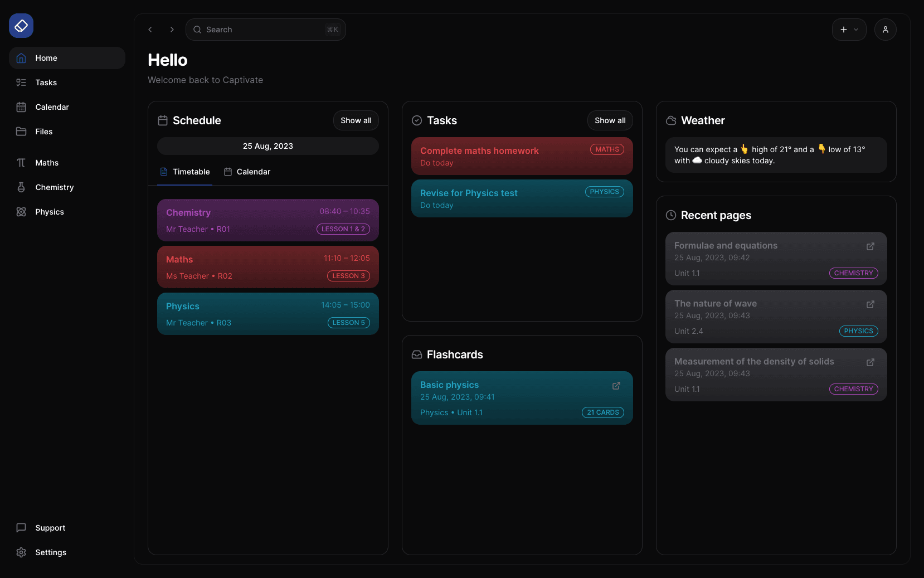Select the Chemistry flask icon in sidebar
Viewport: 924px width, 578px height.
pyautogui.click(x=21, y=187)
